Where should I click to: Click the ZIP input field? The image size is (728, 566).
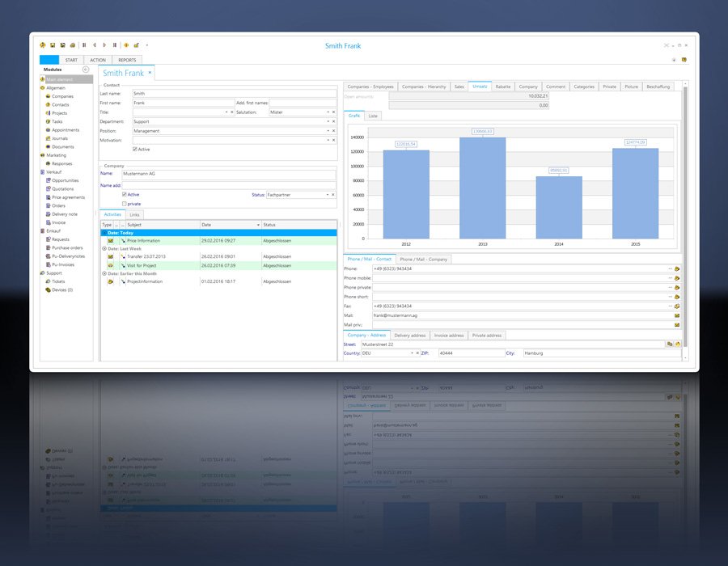coord(472,353)
